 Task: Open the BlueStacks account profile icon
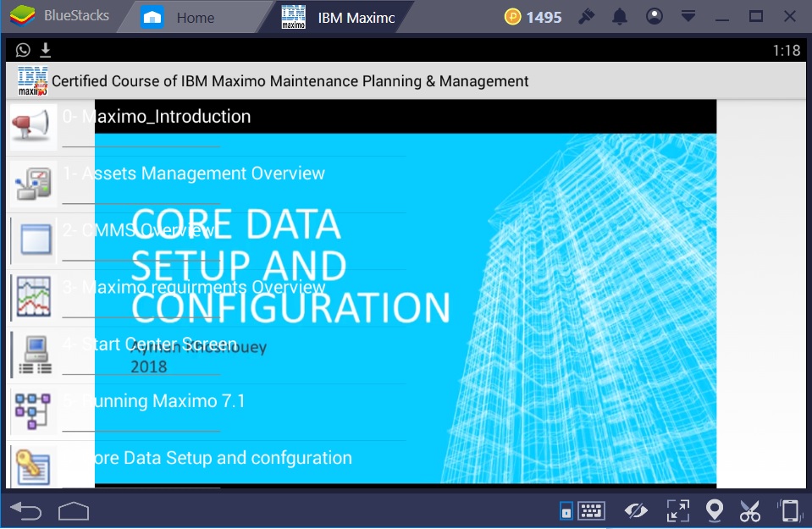tap(654, 17)
